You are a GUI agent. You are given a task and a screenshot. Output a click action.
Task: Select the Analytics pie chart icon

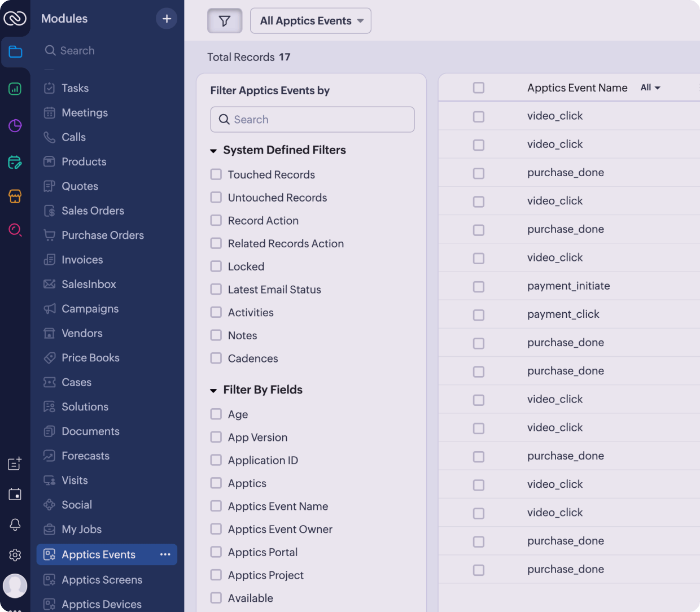pyautogui.click(x=15, y=126)
